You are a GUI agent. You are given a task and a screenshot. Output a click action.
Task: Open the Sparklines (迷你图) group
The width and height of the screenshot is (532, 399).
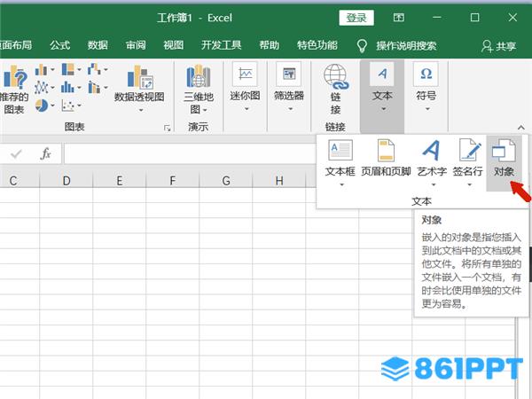245,88
